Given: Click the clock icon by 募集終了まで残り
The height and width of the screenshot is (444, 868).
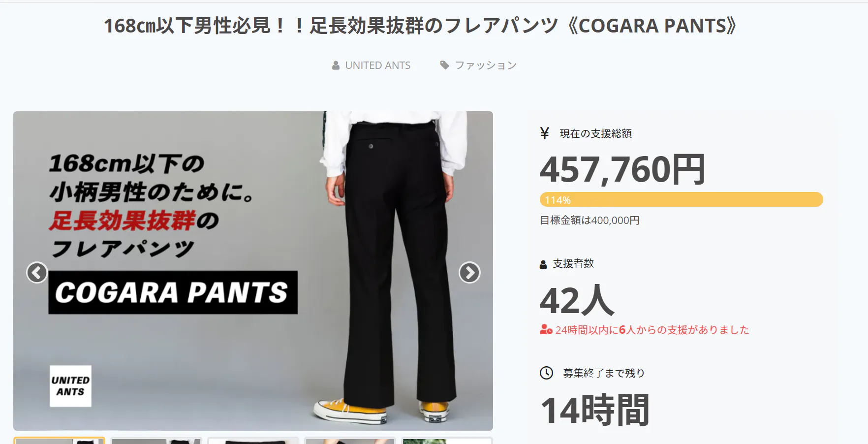Looking at the screenshot, I should point(546,373).
